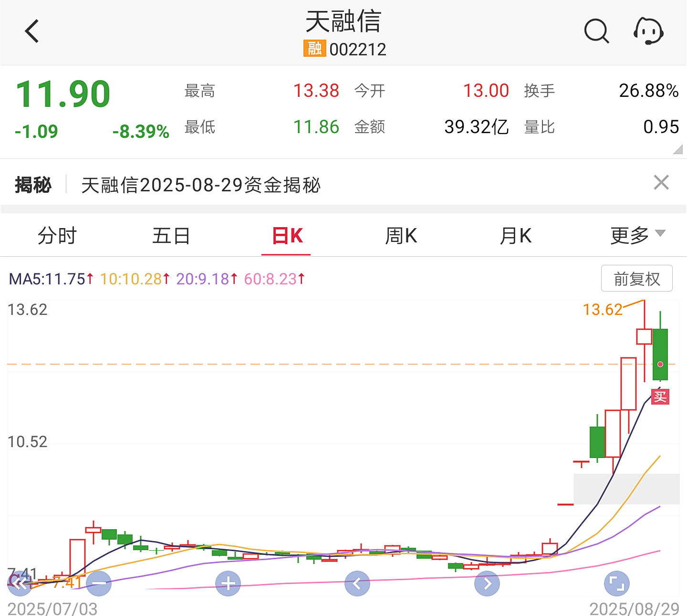Image resolution: width=687 pixels, height=616 pixels.
Task: Open 天融信2025-08-29资金揭秘 link
Action: point(201,185)
